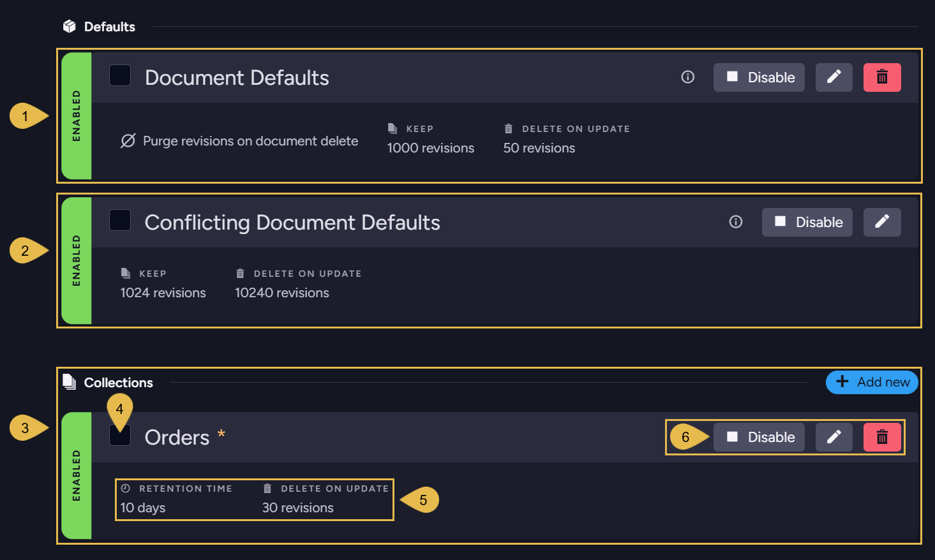The height and width of the screenshot is (560, 935).
Task: Click the Delete on Update trash icon in Orders
Action: (x=267, y=488)
